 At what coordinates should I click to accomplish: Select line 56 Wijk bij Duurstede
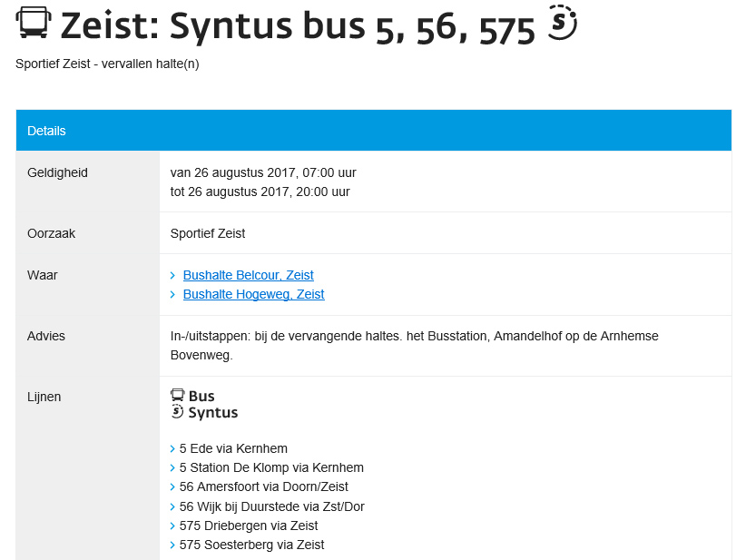[271, 507]
